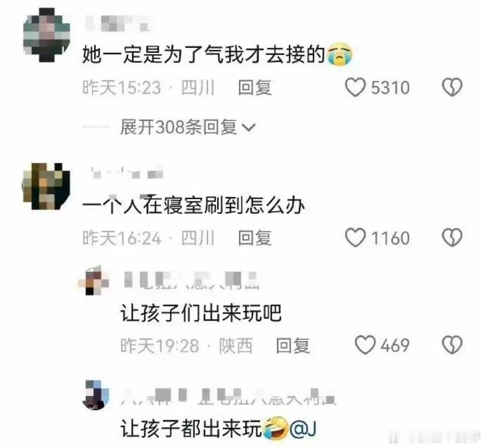Viewport: 485px width, 448px height.
Task: Tap broken heart on the 1160-likes comment
Action: point(452,238)
